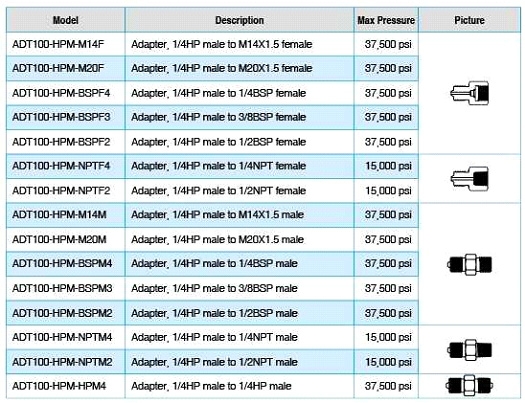Select the Picture column header
The image size is (525, 403).
click(469, 20)
